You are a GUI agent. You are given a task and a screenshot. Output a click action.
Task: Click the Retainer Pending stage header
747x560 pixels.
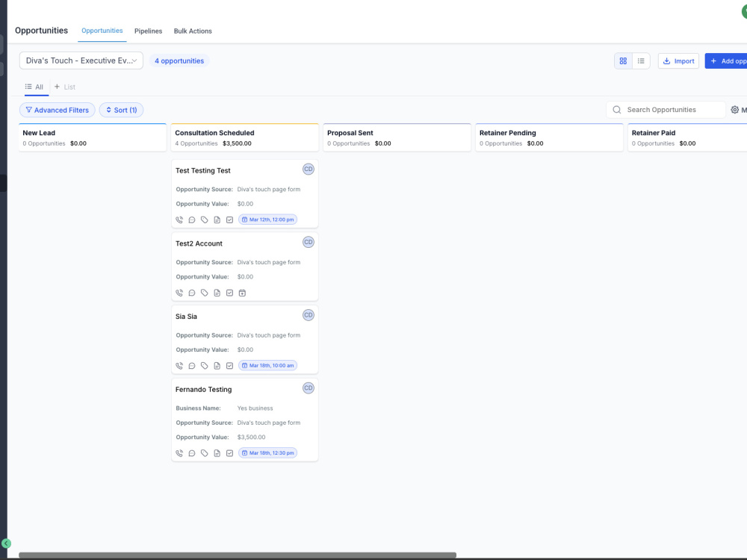click(x=549, y=137)
